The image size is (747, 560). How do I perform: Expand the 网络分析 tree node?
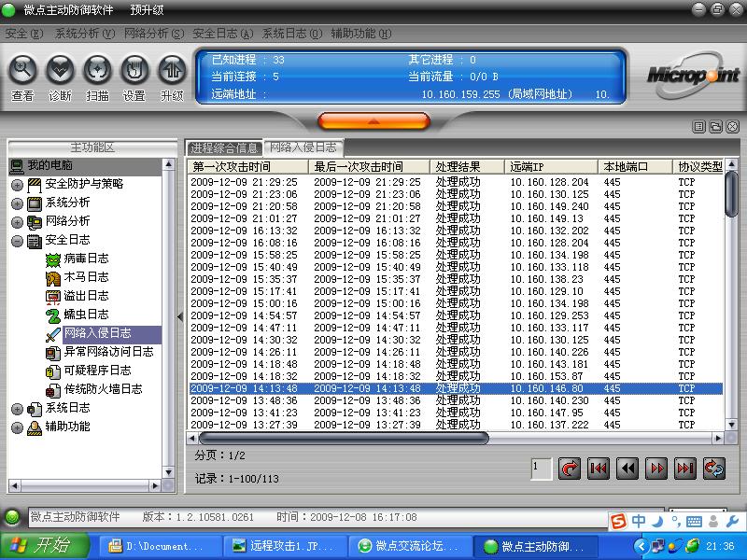click(17, 222)
